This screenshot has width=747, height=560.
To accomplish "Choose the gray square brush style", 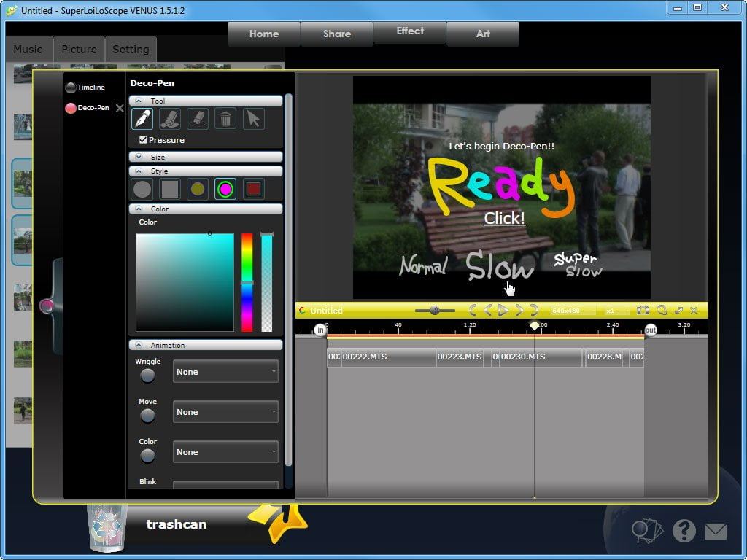I will 169,189.
